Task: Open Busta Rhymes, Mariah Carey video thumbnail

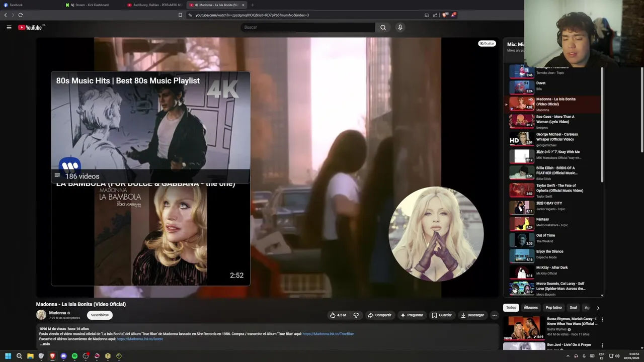Action: [524, 328]
